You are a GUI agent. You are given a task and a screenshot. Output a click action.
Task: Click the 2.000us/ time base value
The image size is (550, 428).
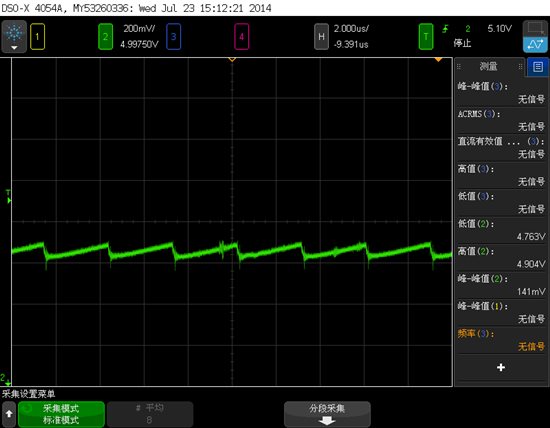tap(351, 29)
